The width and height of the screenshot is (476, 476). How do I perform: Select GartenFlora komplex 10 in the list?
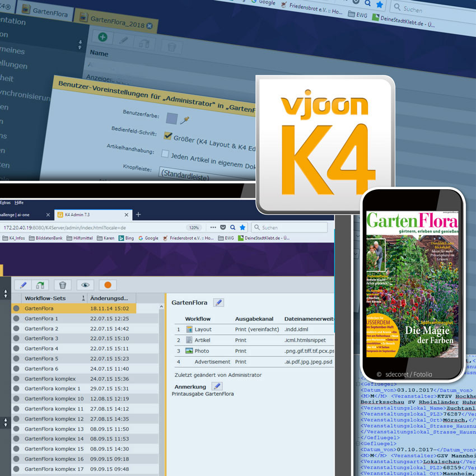[54, 399]
